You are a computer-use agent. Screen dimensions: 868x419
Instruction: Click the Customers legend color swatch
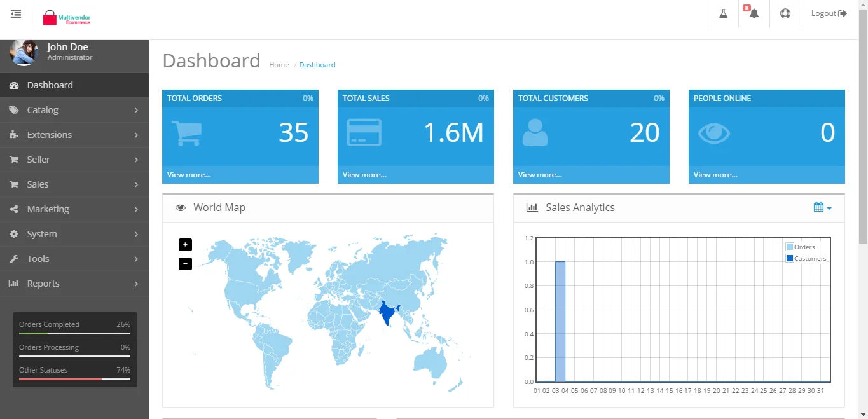[790, 258]
